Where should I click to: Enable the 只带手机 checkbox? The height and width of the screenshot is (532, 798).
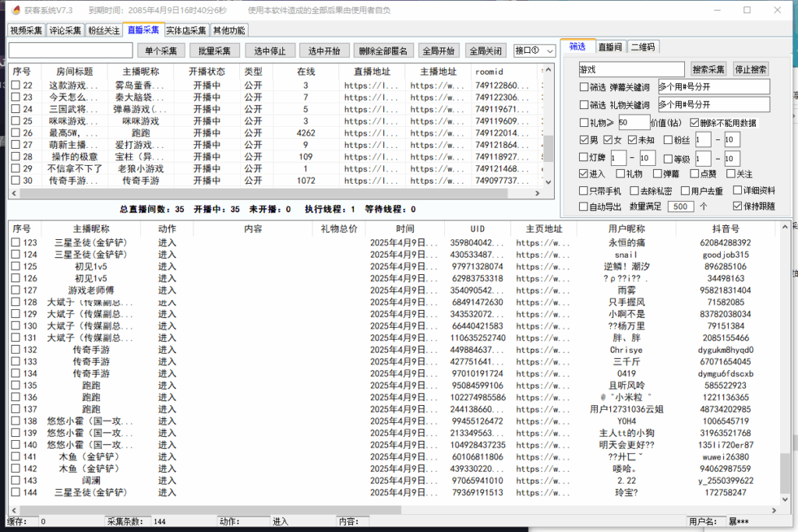coord(584,191)
